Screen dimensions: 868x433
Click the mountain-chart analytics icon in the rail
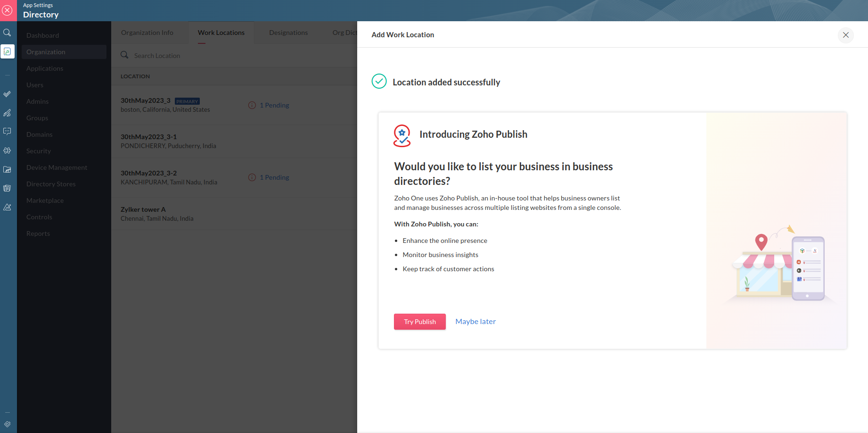coord(7,207)
